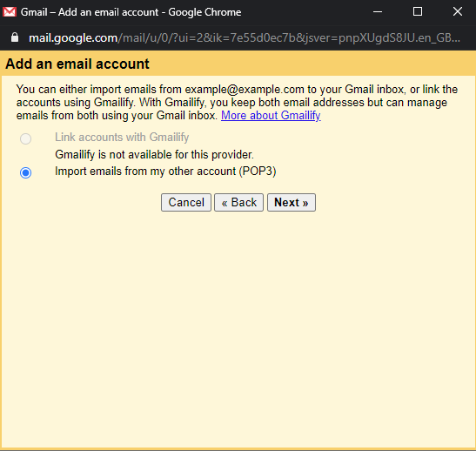Go back with the « Back button
The width and height of the screenshot is (476, 451).
click(239, 202)
